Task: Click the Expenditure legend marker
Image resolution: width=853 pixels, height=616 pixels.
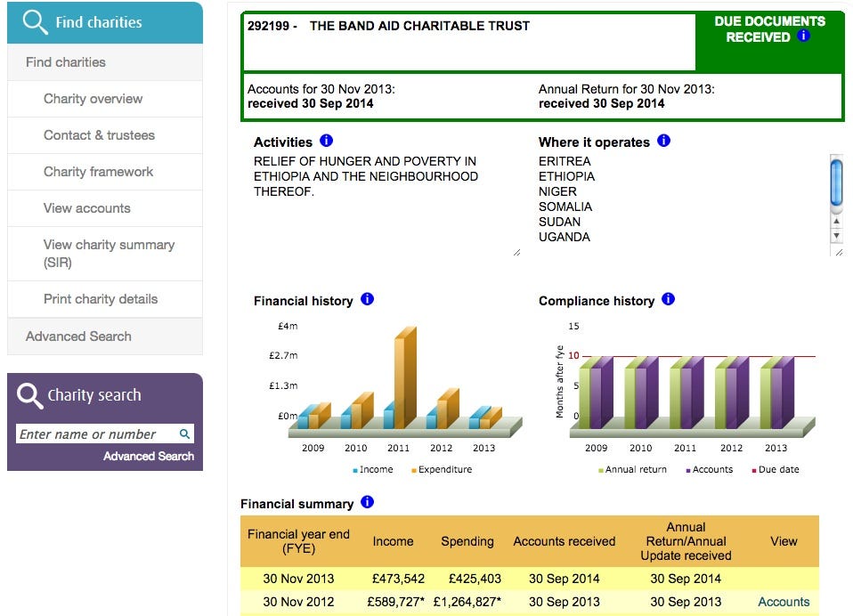Action: pyautogui.click(x=414, y=470)
